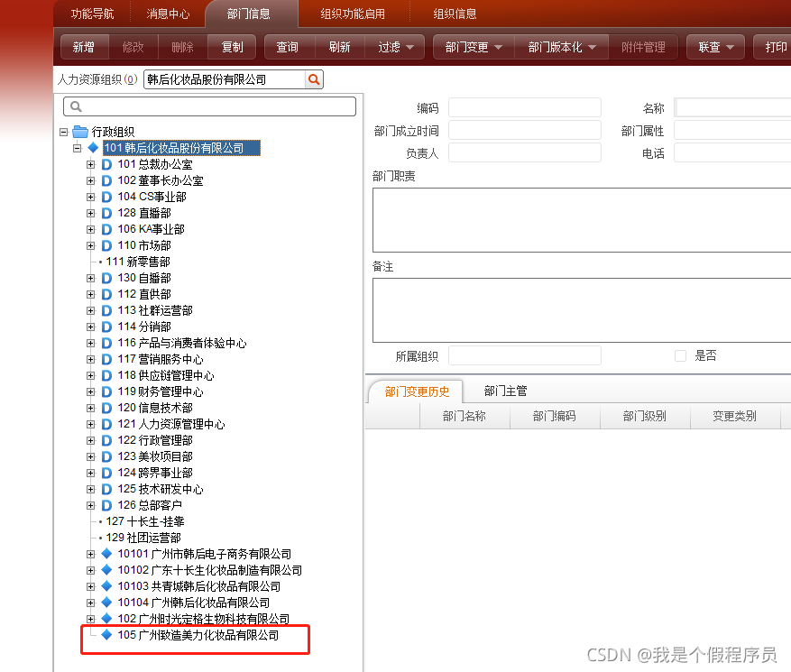791x672 pixels.
Task: Click the D icon beside 119 财务管理中心
Action: (106, 391)
